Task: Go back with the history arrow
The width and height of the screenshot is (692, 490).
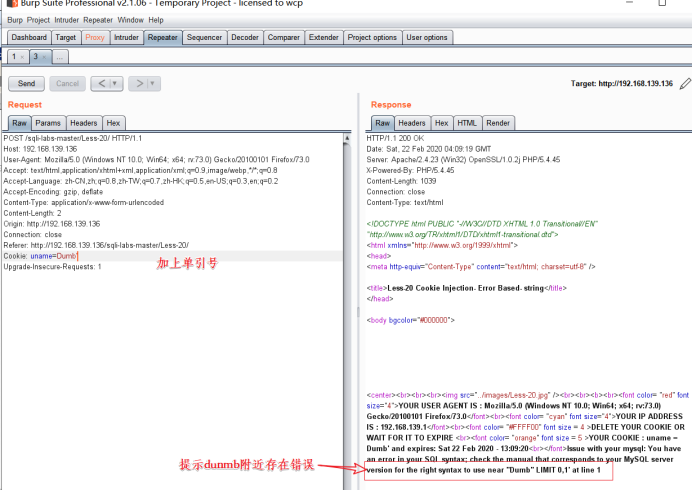Action: pyautogui.click(x=102, y=83)
